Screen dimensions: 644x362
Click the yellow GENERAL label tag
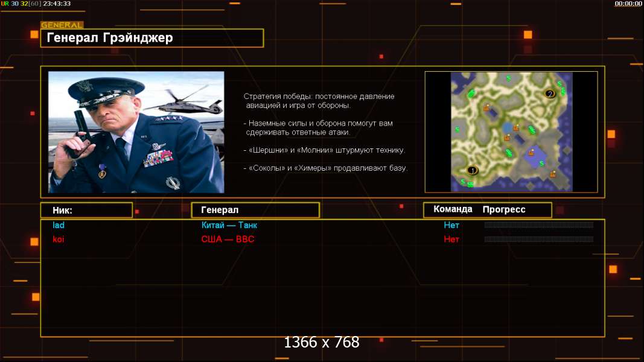coord(62,25)
